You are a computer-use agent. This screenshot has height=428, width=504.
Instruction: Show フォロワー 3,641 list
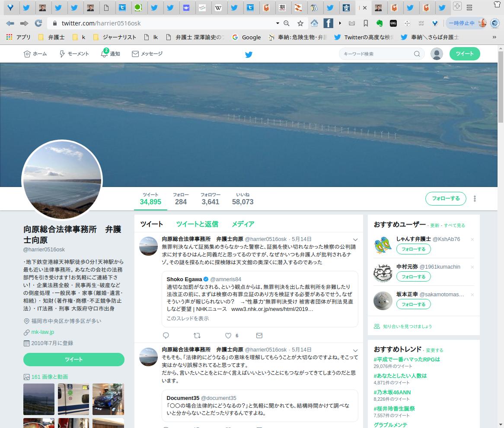pos(210,199)
